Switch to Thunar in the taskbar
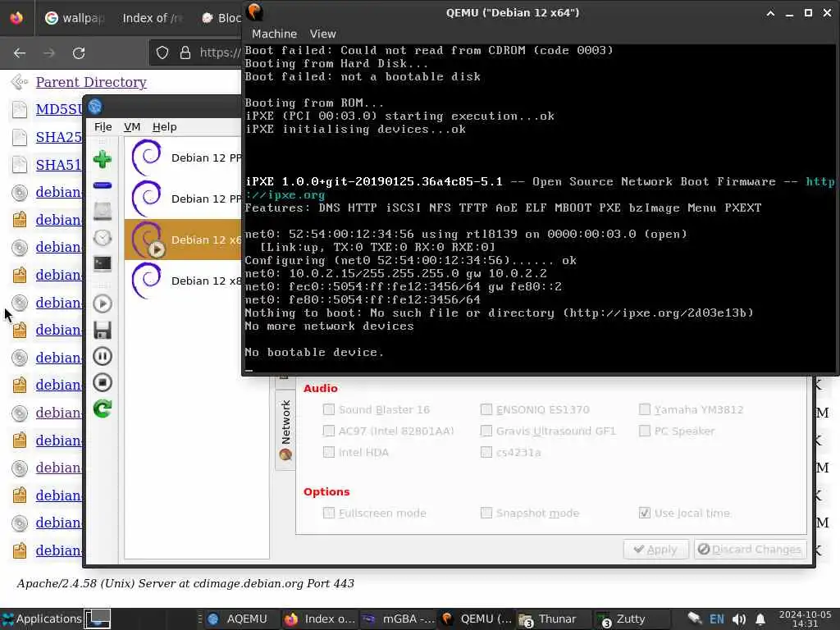The width and height of the screenshot is (840, 630). click(553, 619)
